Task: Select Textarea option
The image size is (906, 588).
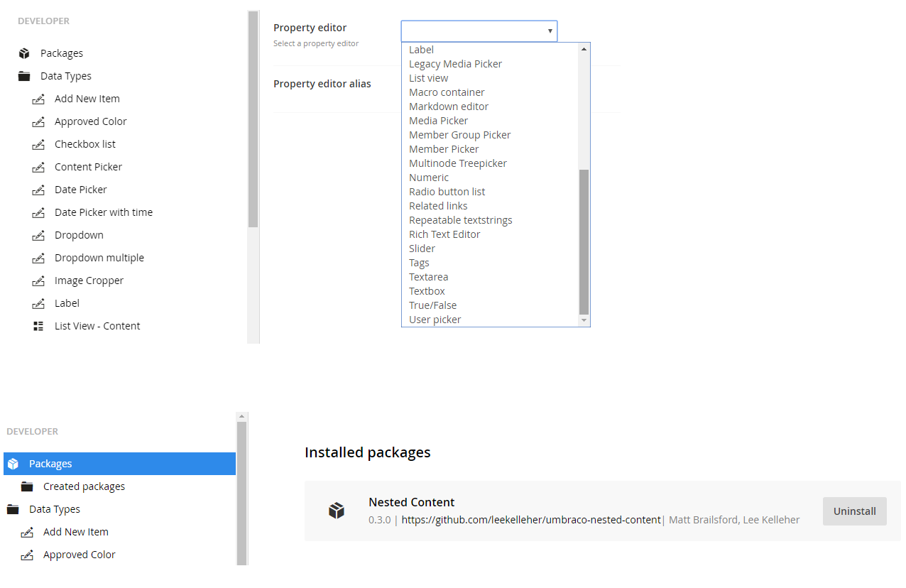Action: [x=428, y=277]
